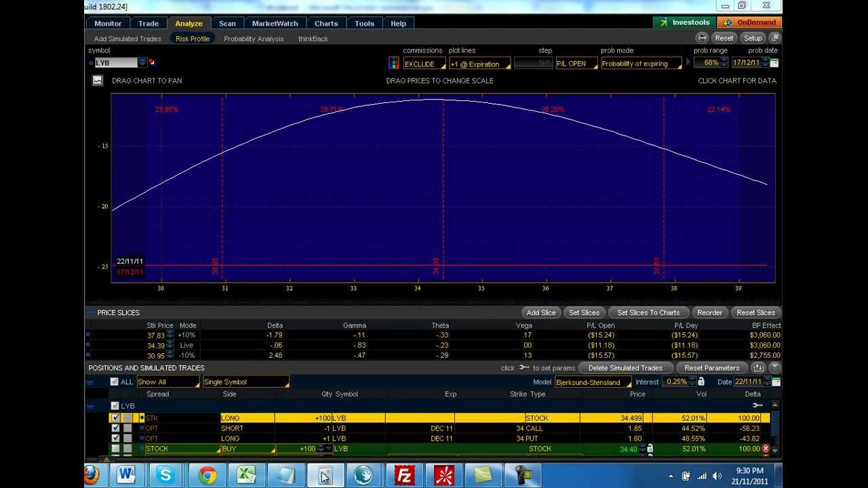This screenshot has height=488, width=868.
Task: Switch to the Scan tab
Action: point(227,23)
